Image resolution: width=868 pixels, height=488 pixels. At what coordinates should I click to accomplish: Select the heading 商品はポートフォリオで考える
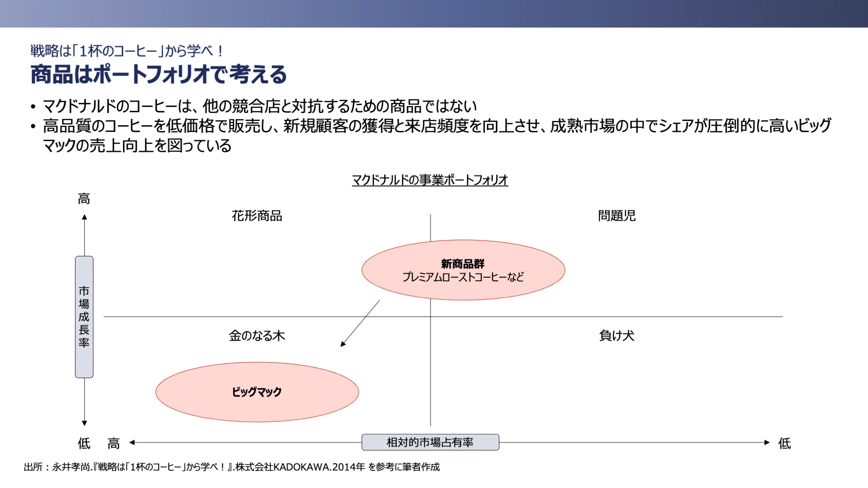[x=159, y=74]
